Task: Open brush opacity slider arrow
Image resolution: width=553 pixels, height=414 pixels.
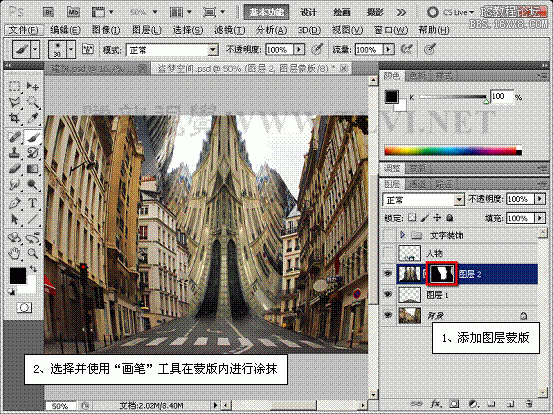Action: [x=299, y=49]
